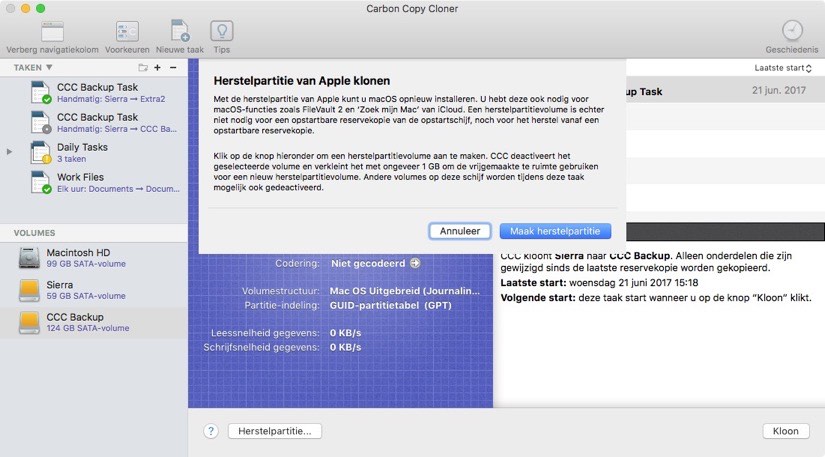Select the Work Files task
This screenshot has height=457, width=825.
tap(94, 182)
